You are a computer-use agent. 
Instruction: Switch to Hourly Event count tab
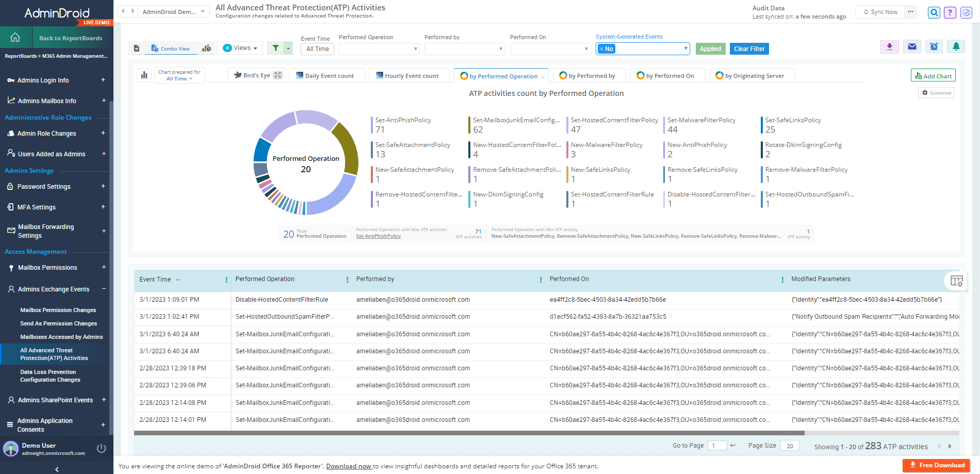point(409,75)
